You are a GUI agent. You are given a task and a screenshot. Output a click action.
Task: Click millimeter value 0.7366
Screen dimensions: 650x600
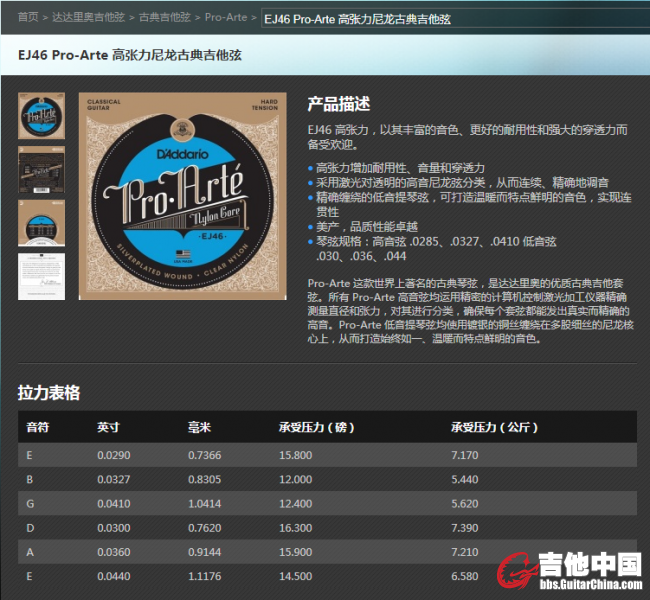[204, 455]
